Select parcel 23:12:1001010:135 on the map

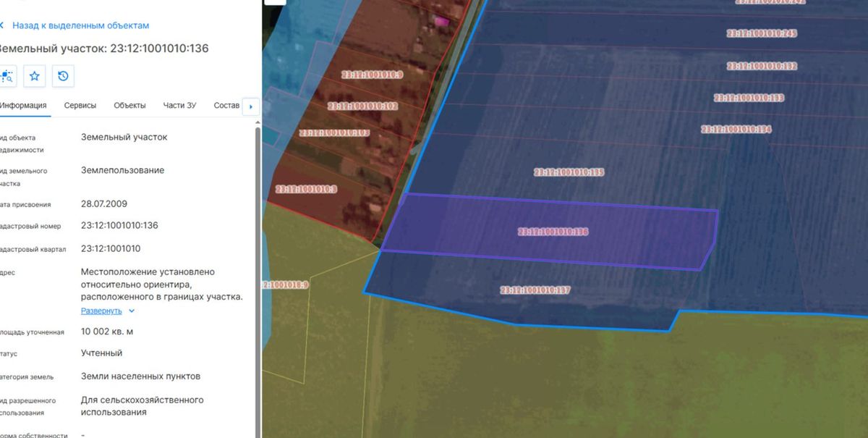coord(569,172)
